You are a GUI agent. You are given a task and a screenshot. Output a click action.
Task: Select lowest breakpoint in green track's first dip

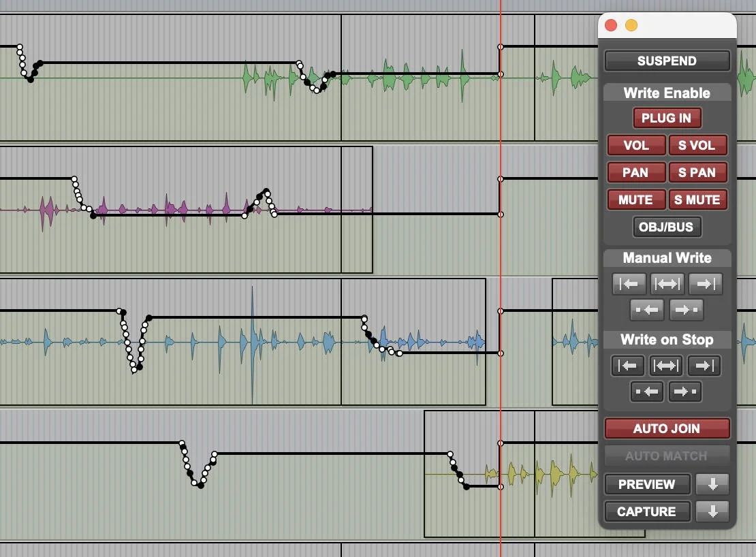tap(31, 80)
